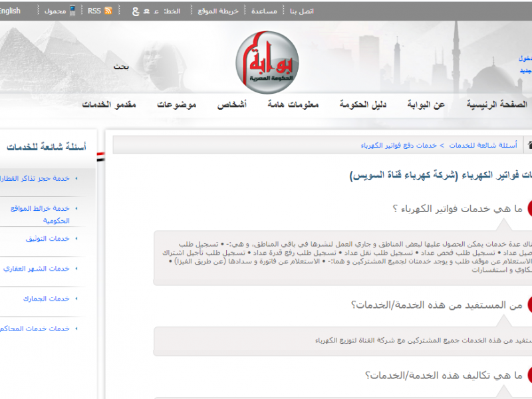Image resolution: width=532 pixels, height=399 pixels.
Task: Click the home icon in the breadcrumb
Action: tap(529, 145)
